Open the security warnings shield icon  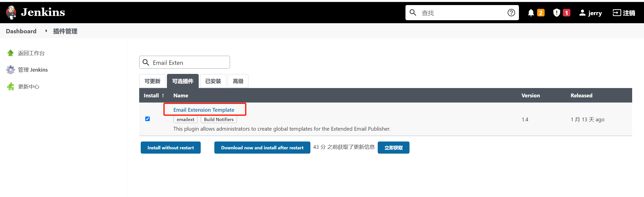tap(557, 13)
